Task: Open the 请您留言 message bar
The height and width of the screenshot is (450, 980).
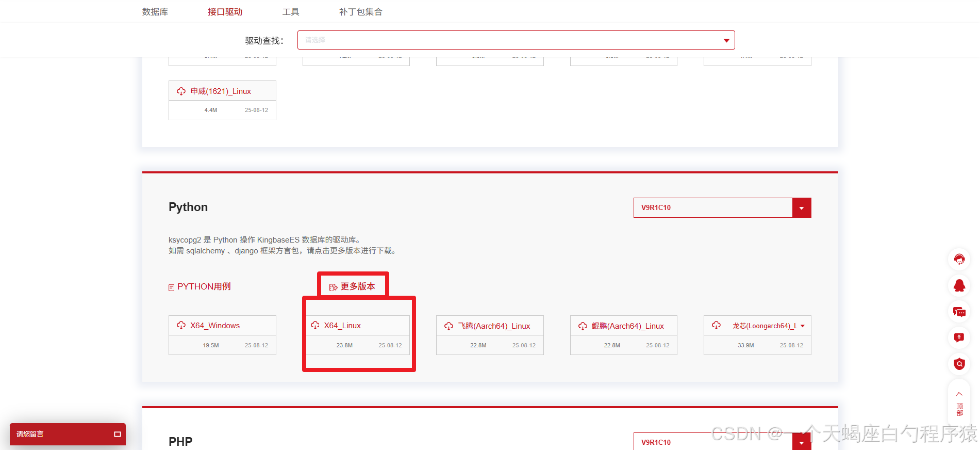Action: pyautogui.click(x=68, y=434)
